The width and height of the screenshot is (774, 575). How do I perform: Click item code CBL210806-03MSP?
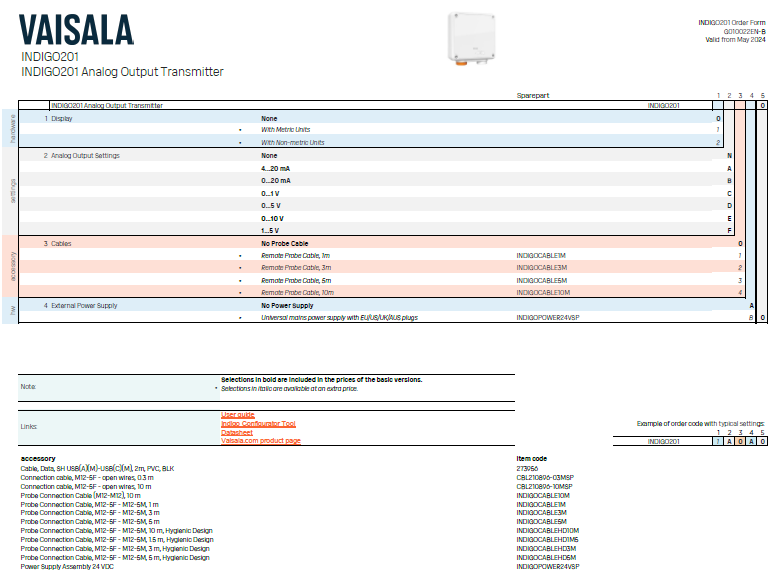[545, 477]
